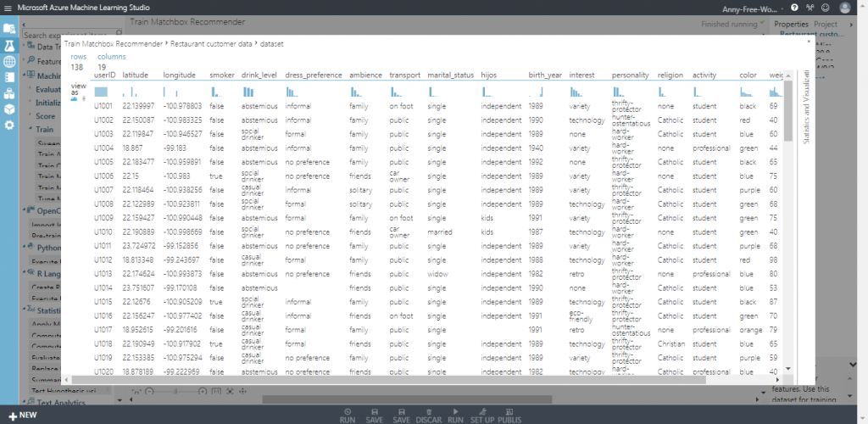Open the workspace selector dropdown Anny-Free-Wo...
868x424 pixels.
[x=753, y=8]
